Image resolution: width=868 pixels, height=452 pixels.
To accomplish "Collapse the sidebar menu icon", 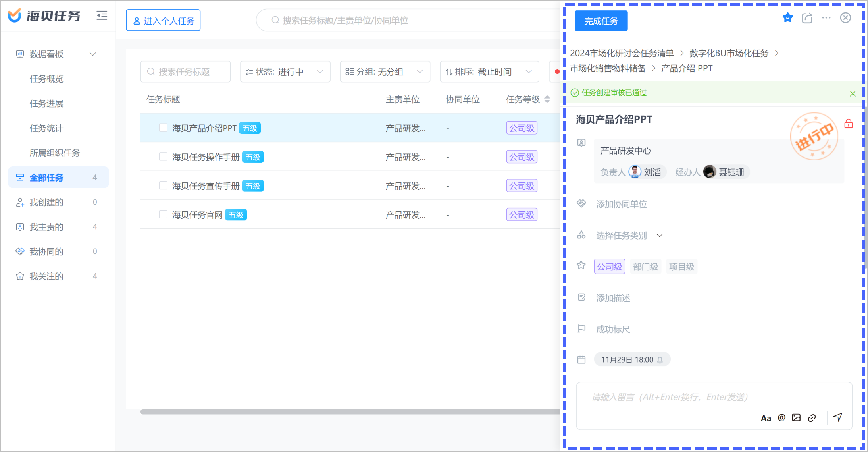I will 102,15.
